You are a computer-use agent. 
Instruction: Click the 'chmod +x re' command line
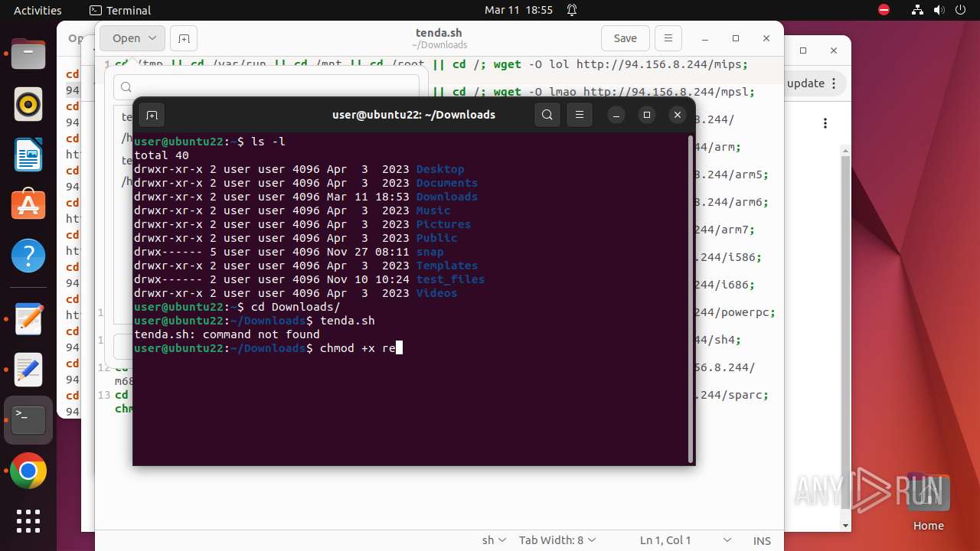268,348
